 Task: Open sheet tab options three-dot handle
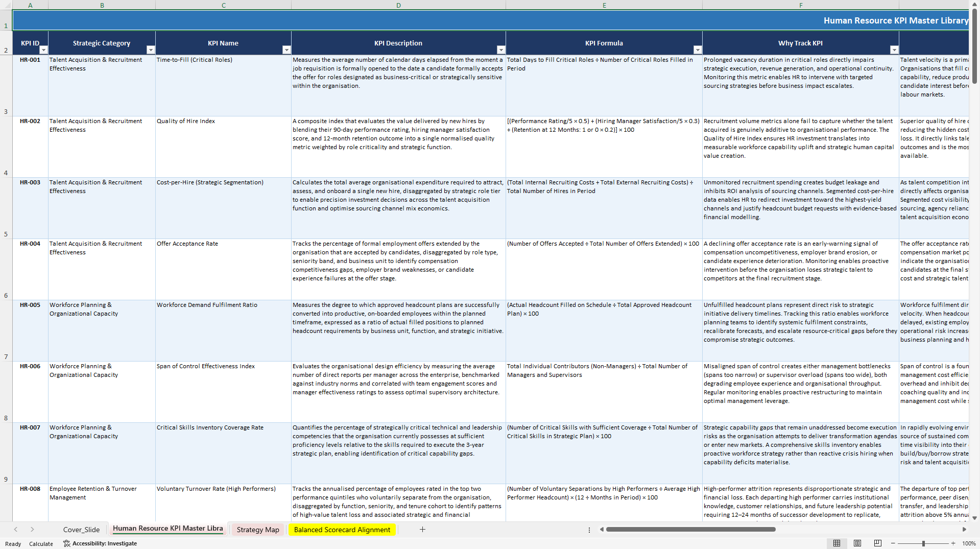click(589, 530)
